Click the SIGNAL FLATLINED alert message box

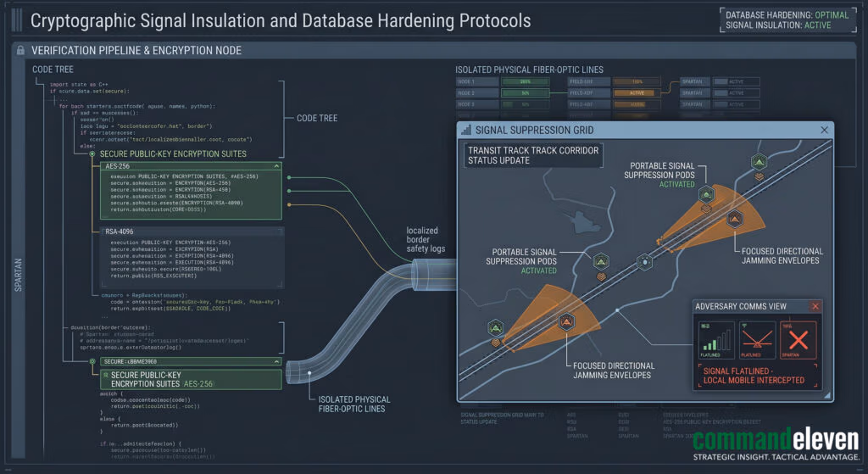[x=757, y=376]
